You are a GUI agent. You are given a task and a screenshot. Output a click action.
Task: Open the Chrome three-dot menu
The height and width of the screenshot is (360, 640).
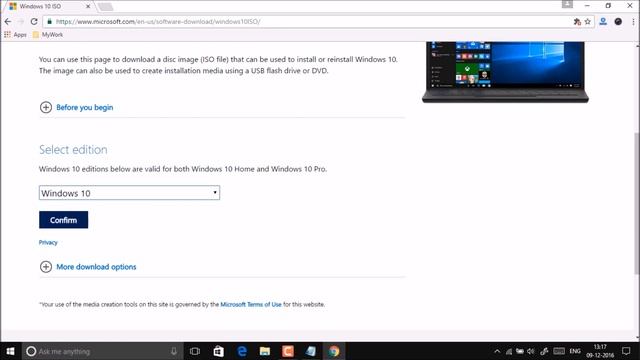click(x=633, y=22)
